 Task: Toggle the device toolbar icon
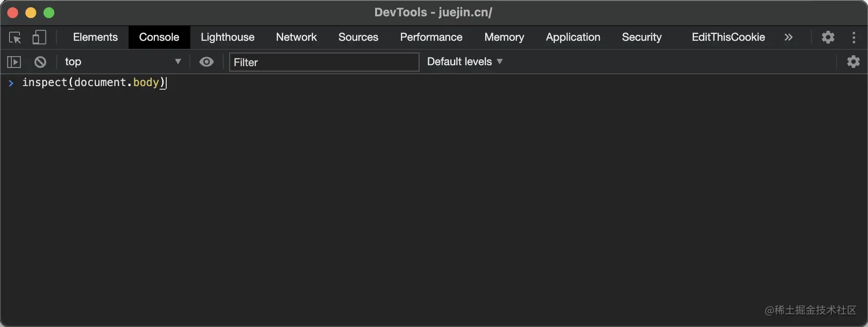[x=39, y=38]
